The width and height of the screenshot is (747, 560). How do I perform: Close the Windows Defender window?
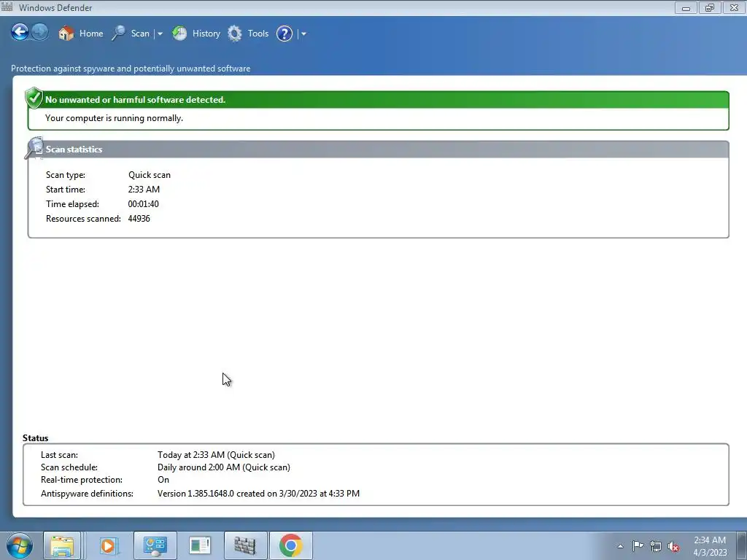pos(734,7)
